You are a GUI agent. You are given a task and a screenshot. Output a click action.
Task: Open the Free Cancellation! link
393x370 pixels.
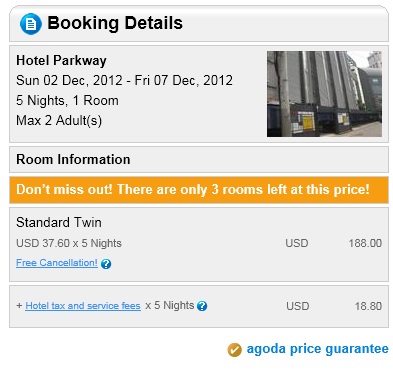(x=57, y=263)
